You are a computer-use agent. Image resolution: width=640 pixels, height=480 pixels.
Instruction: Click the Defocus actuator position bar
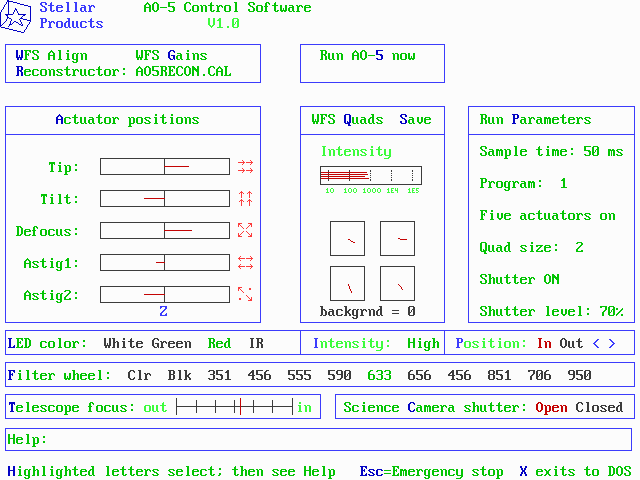pyautogui.click(x=165, y=231)
